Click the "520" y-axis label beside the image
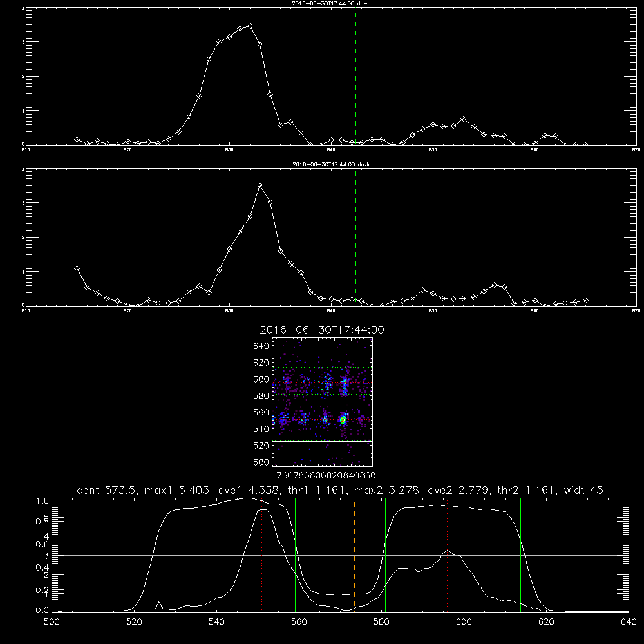The image size is (644, 644). [261, 446]
